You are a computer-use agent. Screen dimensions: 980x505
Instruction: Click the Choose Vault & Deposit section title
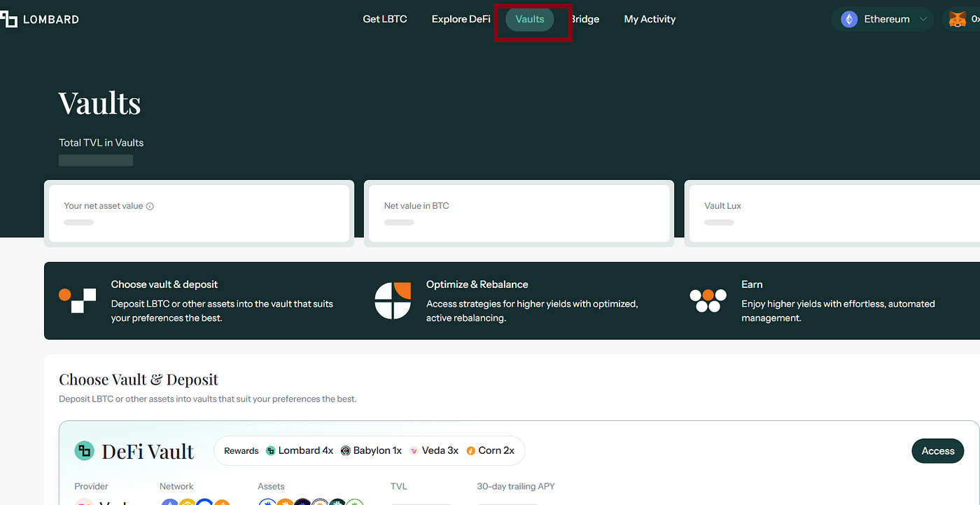tap(139, 380)
